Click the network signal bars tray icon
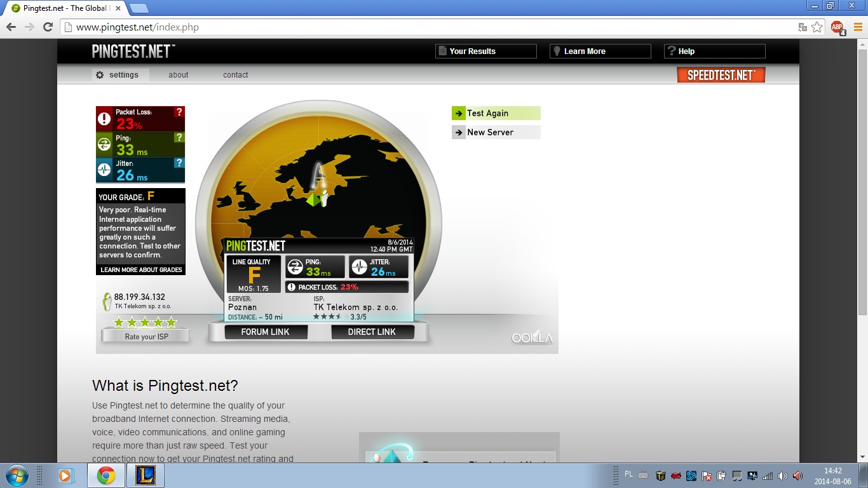Viewport: 868px width, 488px height. click(x=768, y=475)
